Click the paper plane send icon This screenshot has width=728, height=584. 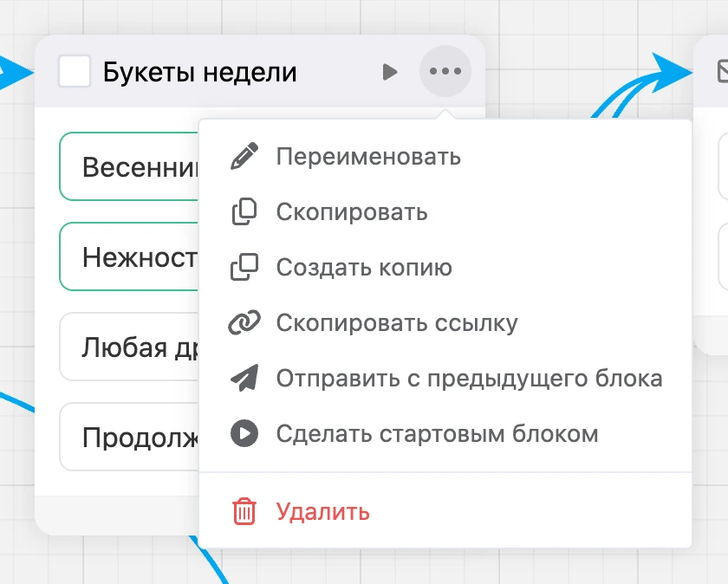(x=244, y=378)
